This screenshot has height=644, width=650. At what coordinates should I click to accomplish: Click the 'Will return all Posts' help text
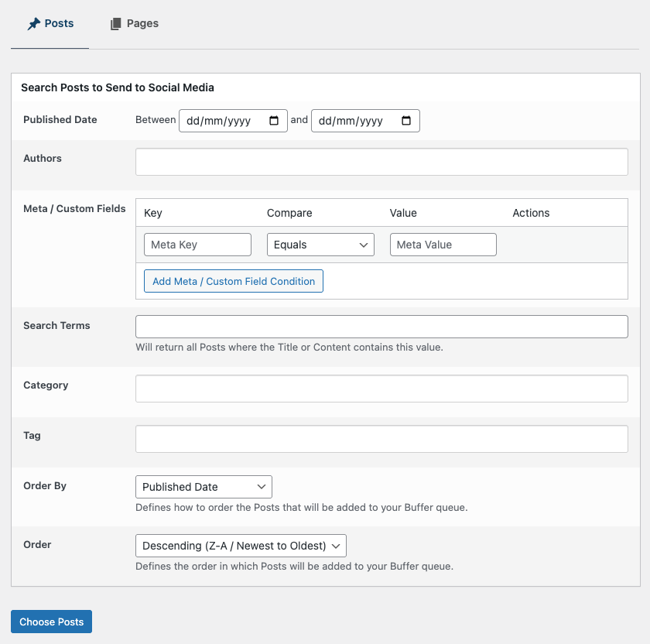point(289,347)
